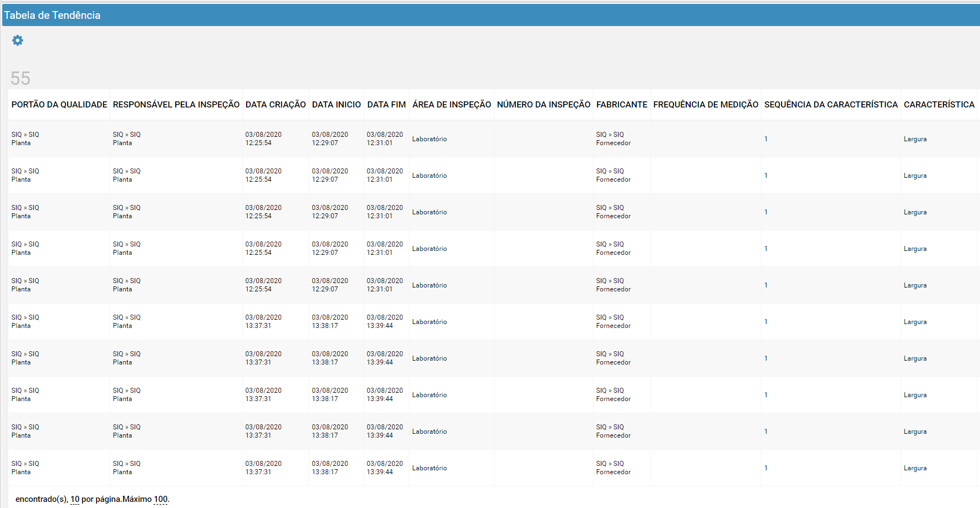
Task: Select first row's 12:25:54 creation date
Action: (263, 138)
